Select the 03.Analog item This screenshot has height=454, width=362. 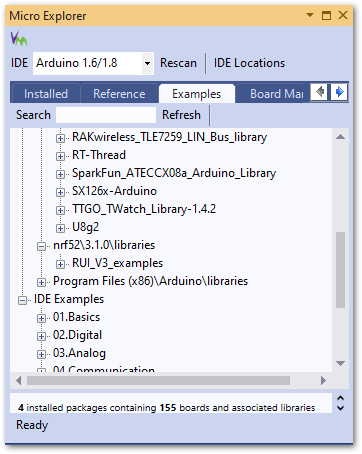79,353
